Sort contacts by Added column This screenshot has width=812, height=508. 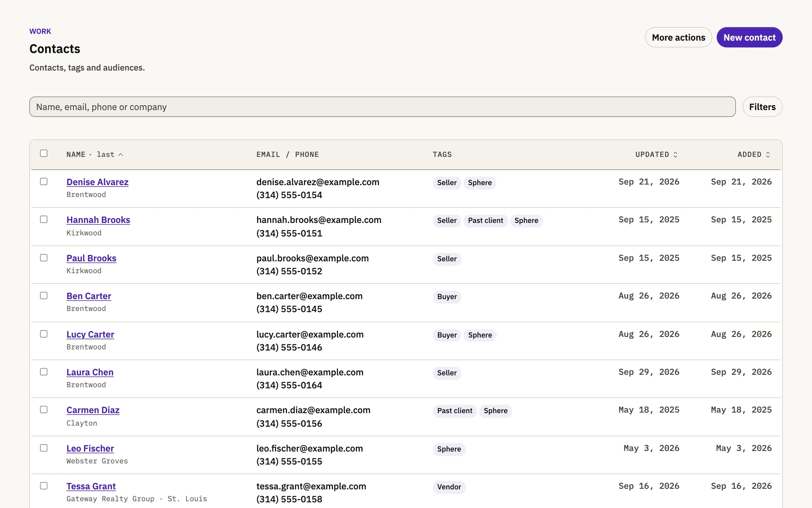tap(754, 155)
